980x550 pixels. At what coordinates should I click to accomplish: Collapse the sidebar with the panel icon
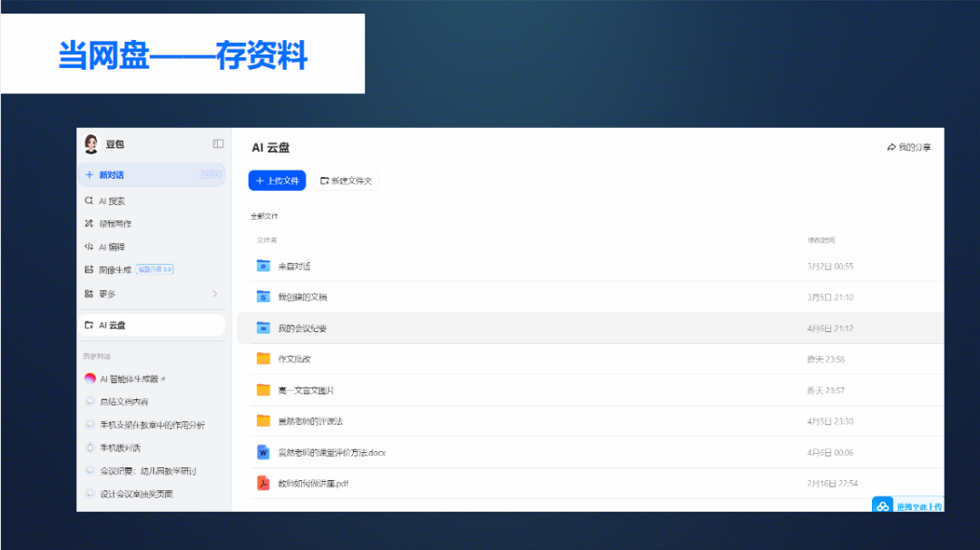point(218,143)
